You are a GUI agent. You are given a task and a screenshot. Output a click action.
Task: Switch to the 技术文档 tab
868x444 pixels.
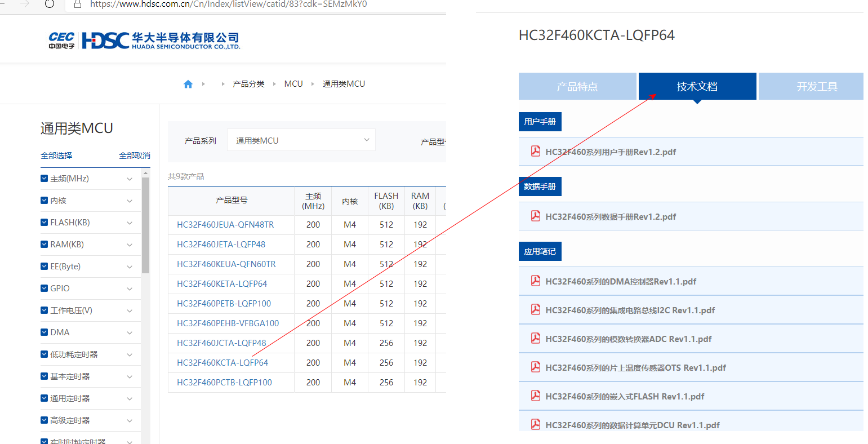697,86
